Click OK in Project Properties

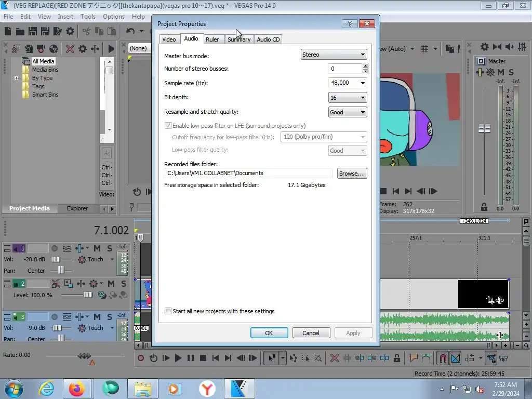(269, 333)
